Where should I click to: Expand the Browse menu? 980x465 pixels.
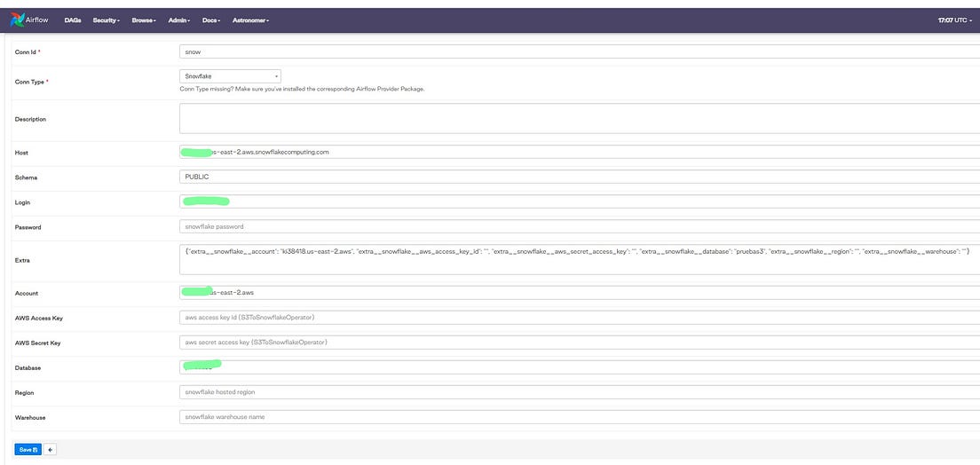point(144,20)
